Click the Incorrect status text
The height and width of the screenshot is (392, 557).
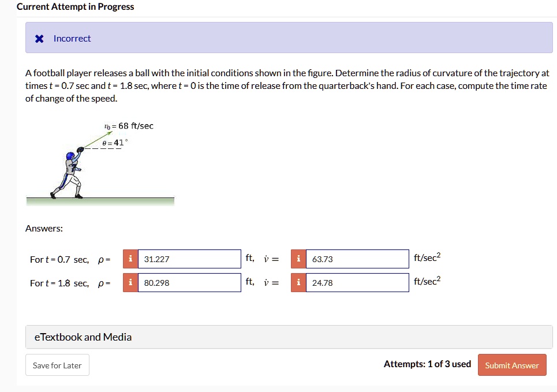pos(72,38)
